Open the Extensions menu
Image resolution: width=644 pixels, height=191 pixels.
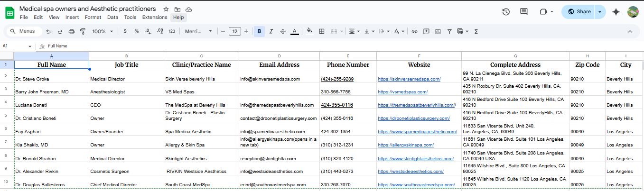click(155, 17)
